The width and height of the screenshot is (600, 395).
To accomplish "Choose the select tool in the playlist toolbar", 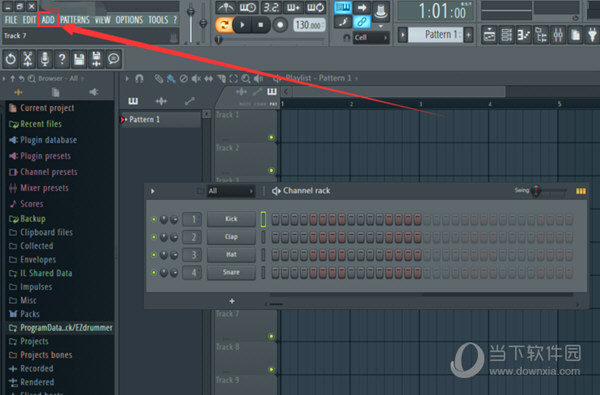I will 233,78.
